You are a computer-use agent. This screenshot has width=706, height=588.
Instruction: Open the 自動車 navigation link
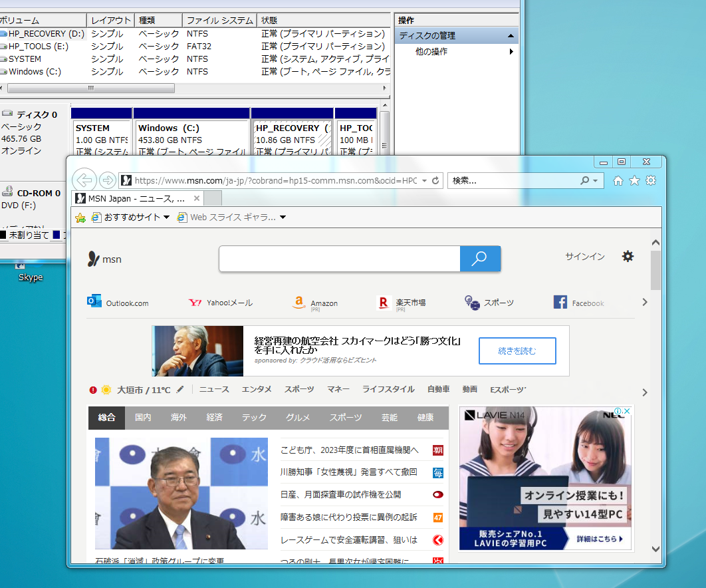(438, 389)
